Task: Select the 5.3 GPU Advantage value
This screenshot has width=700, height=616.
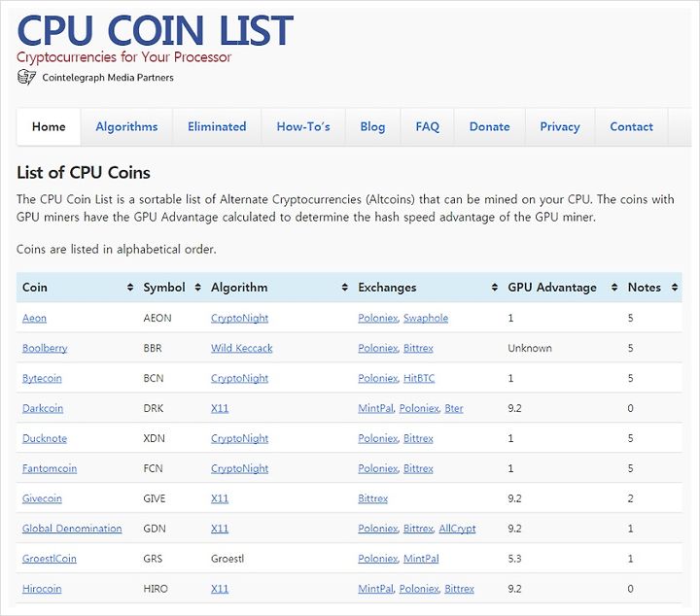Action: (x=514, y=559)
